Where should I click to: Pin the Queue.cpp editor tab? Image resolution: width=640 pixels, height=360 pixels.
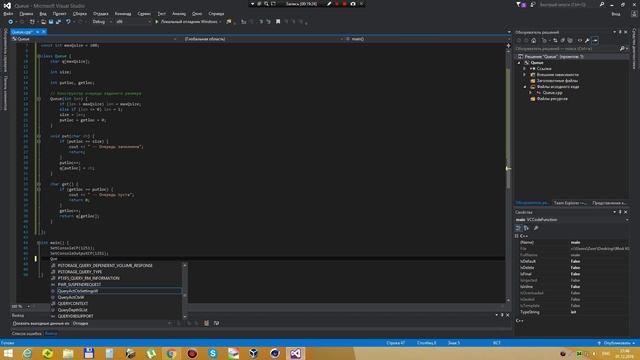[38, 32]
